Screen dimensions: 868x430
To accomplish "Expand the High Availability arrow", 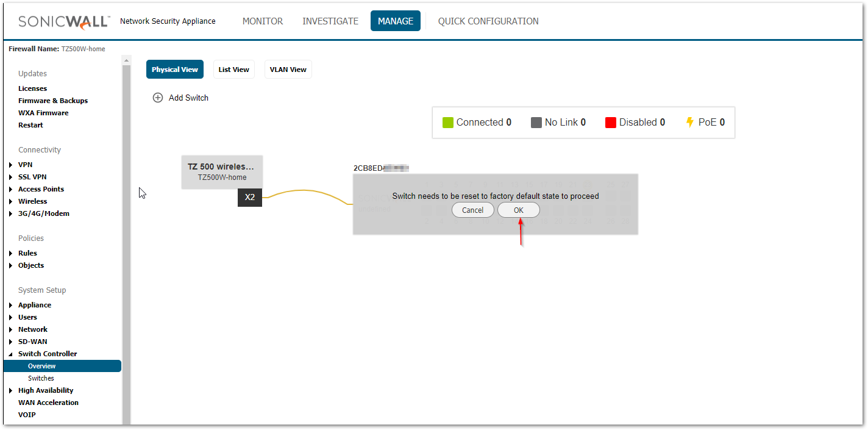I will 11,390.
